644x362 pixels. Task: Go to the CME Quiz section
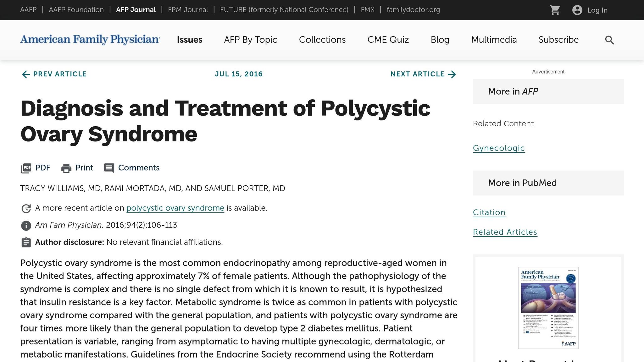pos(388,40)
